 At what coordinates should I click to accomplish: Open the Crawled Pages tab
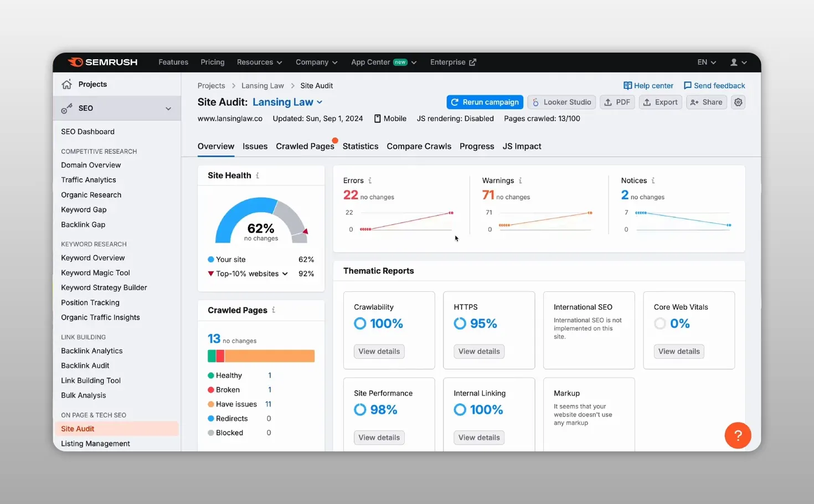[x=305, y=146]
